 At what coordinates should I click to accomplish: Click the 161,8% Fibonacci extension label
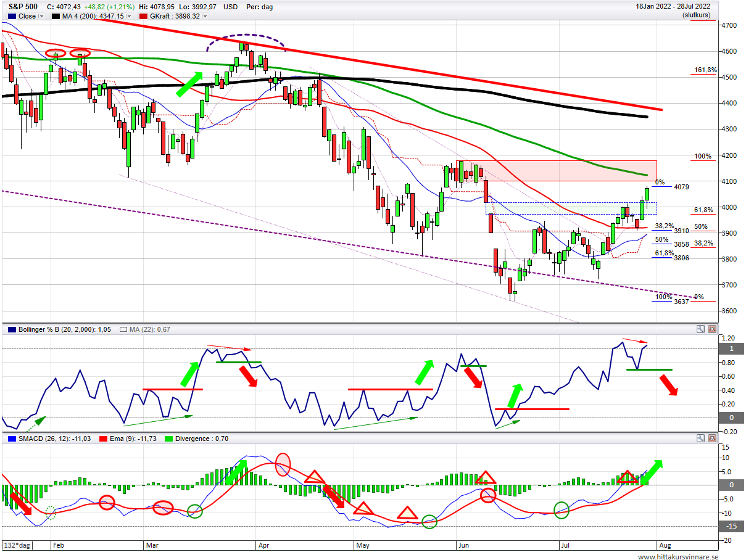[x=705, y=70]
